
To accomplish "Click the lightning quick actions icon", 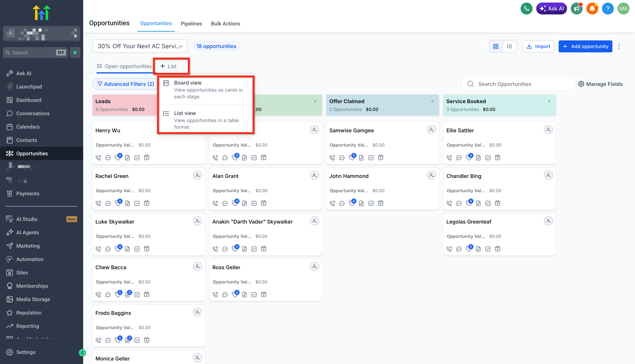I will point(75,53).
